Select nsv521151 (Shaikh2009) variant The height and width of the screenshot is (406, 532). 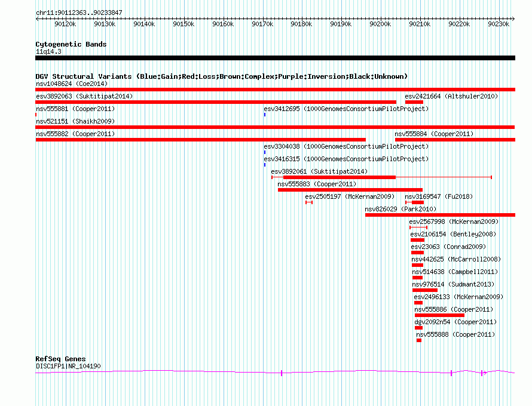coord(75,121)
